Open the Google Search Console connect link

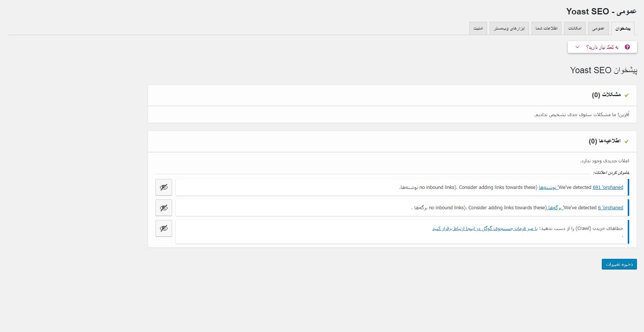coord(485,228)
